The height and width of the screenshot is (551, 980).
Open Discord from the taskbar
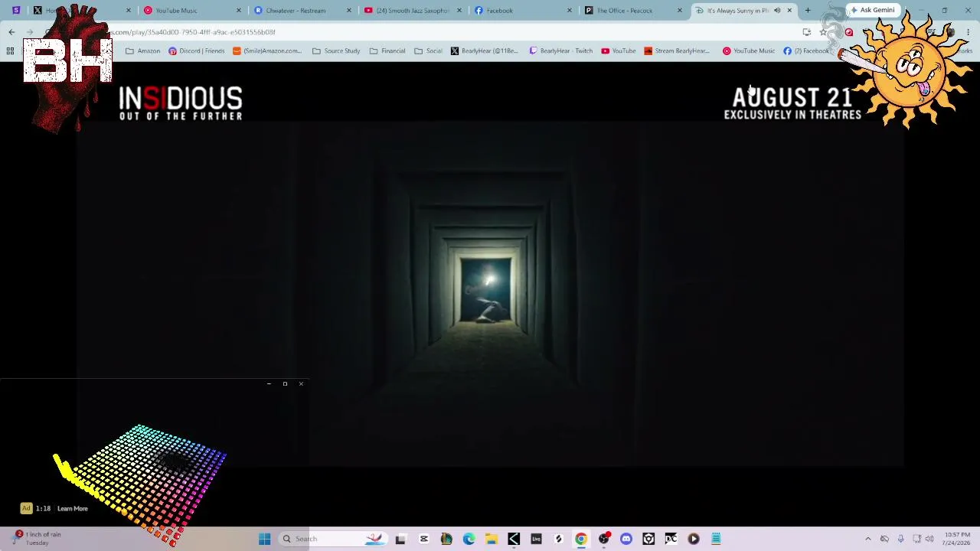pos(626,539)
